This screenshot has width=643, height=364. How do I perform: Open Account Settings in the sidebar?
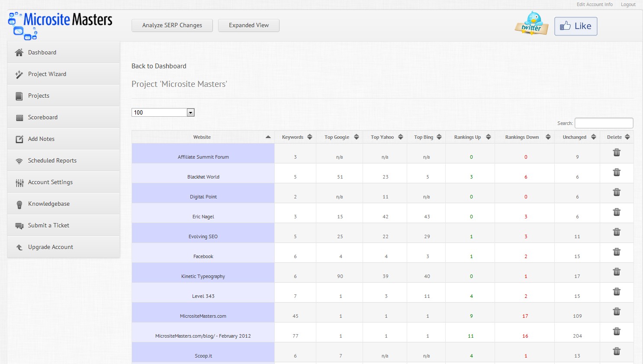pyautogui.click(x=64, y=182)
